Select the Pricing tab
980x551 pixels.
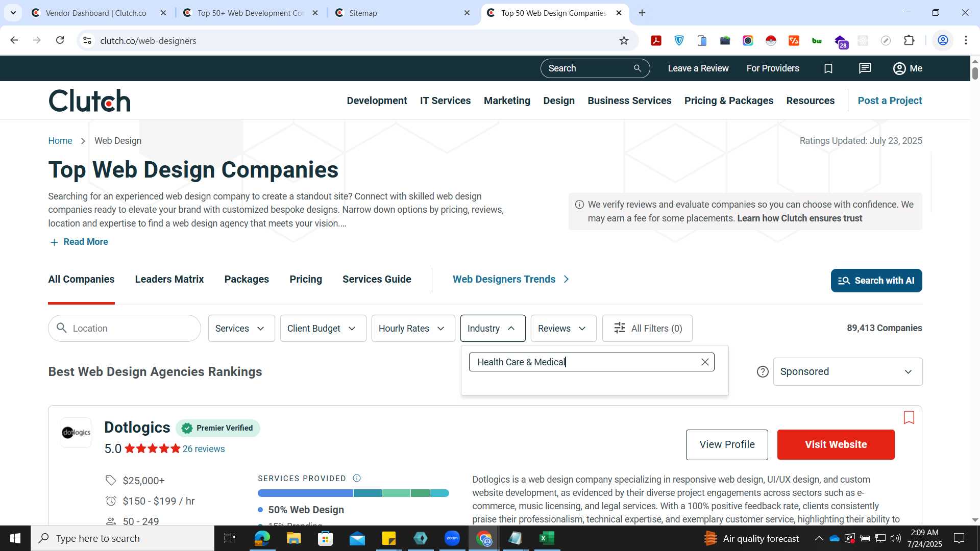[306, 280]
